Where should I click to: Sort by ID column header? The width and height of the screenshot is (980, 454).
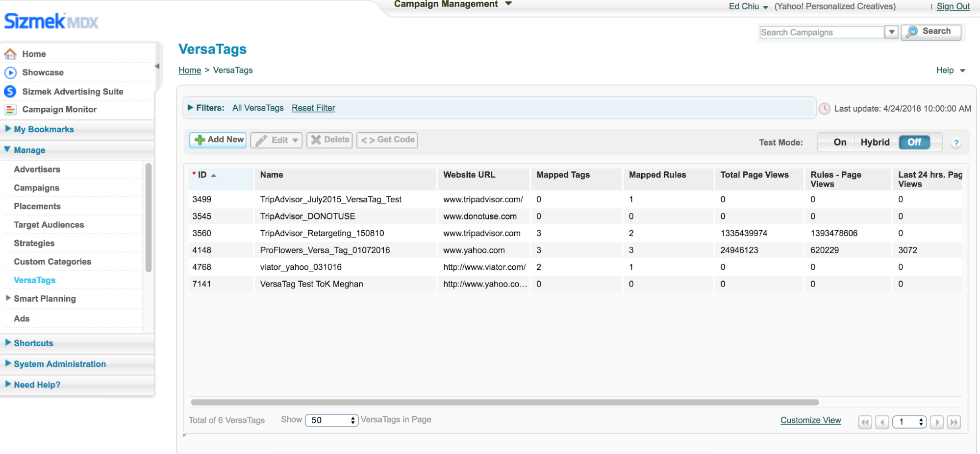click(221, 179)
